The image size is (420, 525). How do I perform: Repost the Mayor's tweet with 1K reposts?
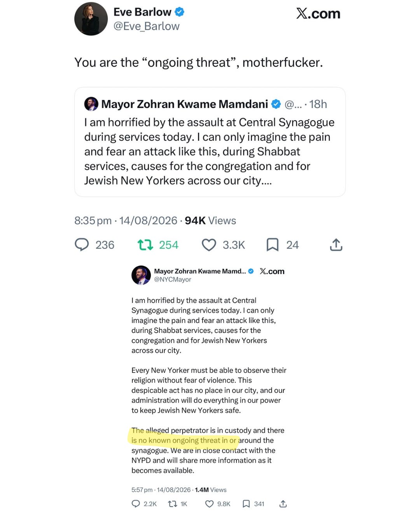[x=172, y=504]
